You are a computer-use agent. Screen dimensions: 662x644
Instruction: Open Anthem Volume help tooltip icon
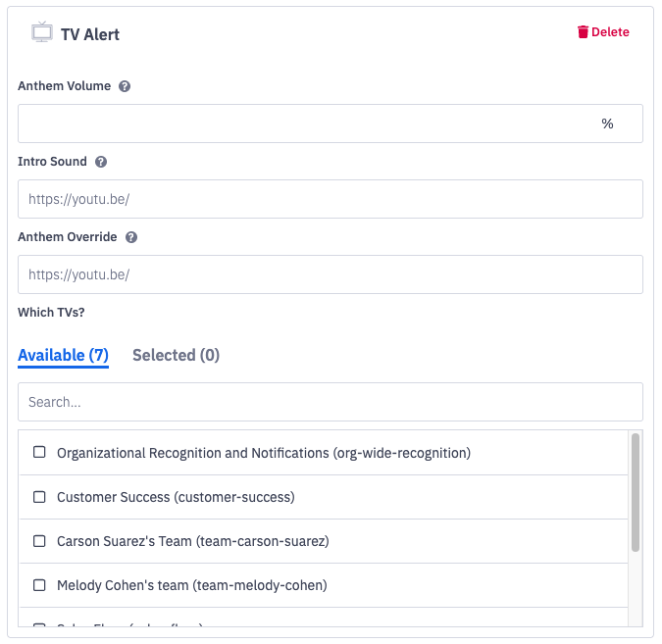coord(125,86)
